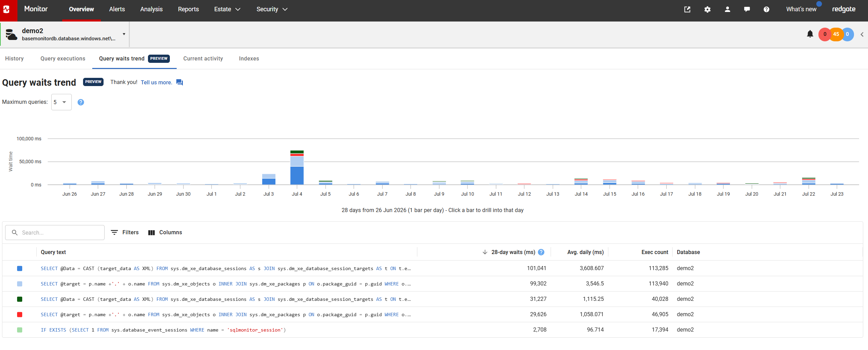Click the orange 45 alert count badge

[x=836, y=34]
